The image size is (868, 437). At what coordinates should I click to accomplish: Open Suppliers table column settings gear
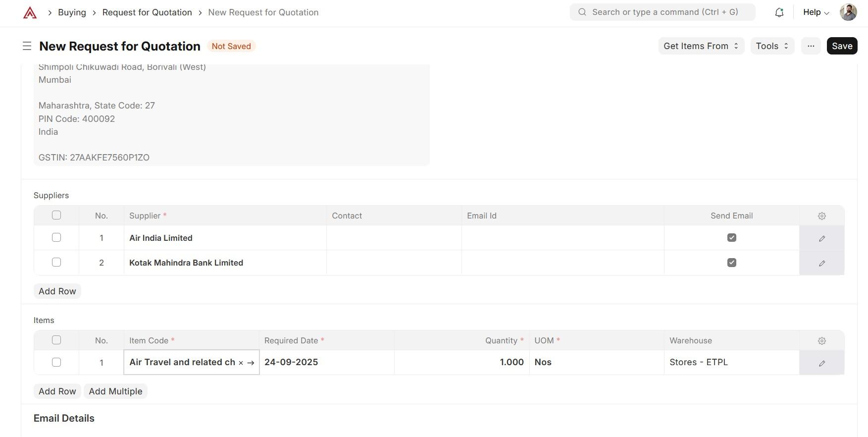821,216
